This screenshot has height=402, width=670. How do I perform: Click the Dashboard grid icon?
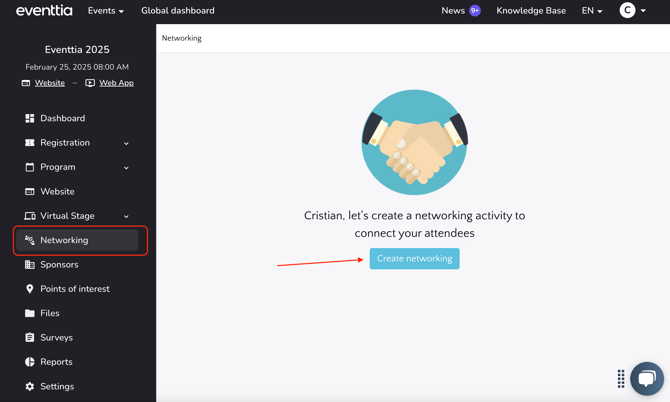point(30,118)
